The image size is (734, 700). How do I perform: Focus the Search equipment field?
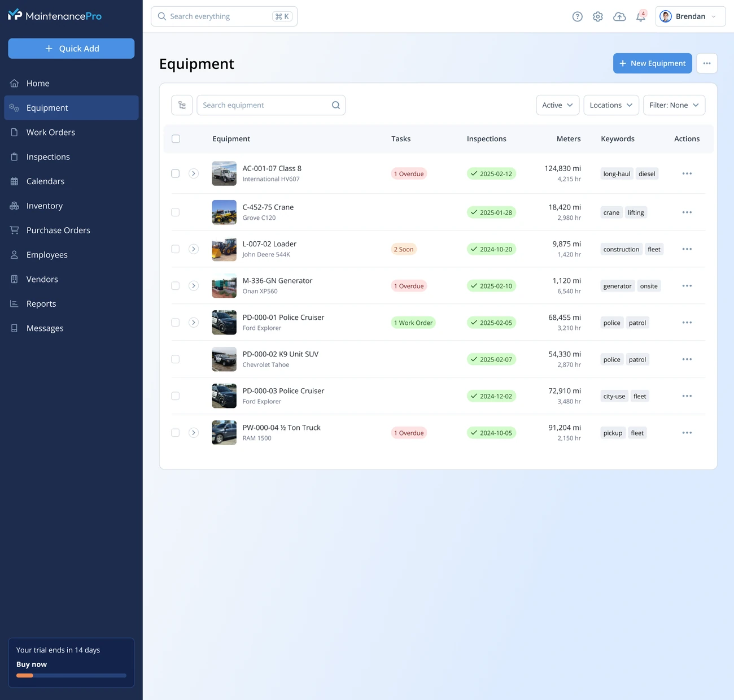271,105
